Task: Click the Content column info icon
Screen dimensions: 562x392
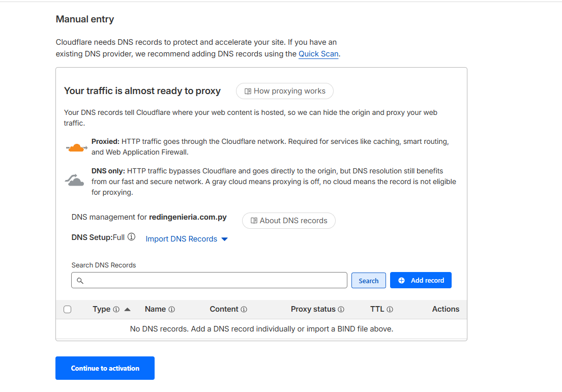Action: click(x=244, y=310)
